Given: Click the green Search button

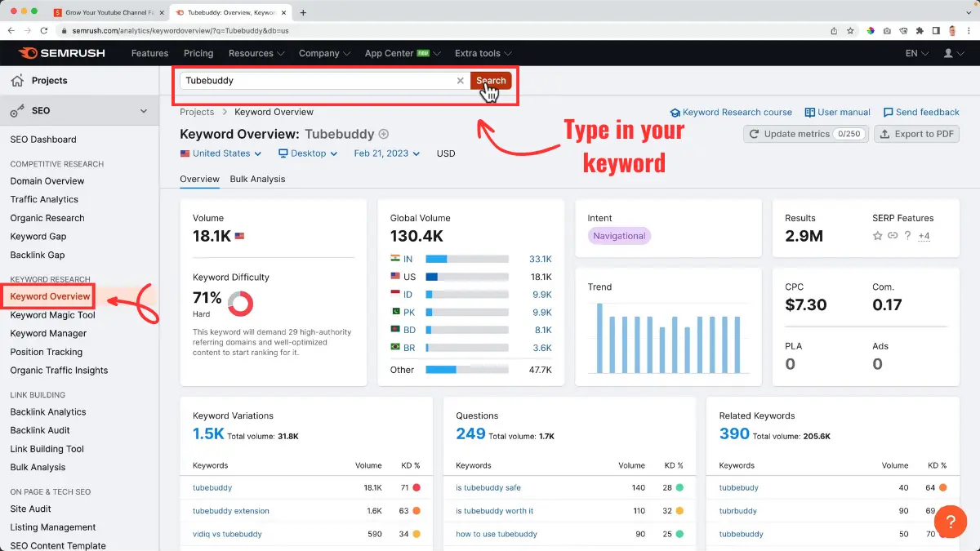Looking at the screenshot, I should (490, 81).
